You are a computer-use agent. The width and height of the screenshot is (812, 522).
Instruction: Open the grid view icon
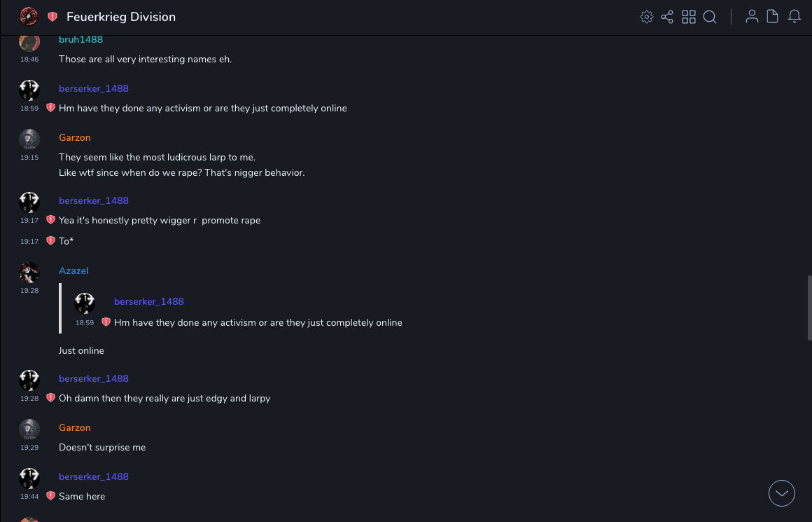point(689,17)
